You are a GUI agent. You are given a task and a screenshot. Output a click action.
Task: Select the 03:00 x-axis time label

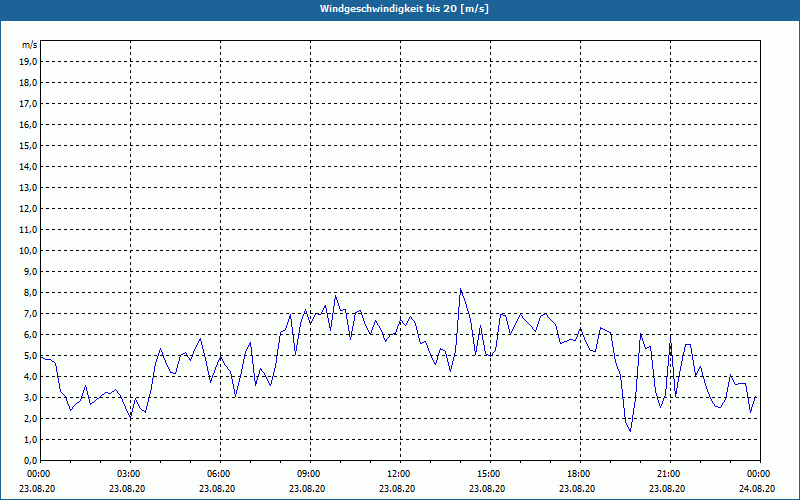point(131,474)
